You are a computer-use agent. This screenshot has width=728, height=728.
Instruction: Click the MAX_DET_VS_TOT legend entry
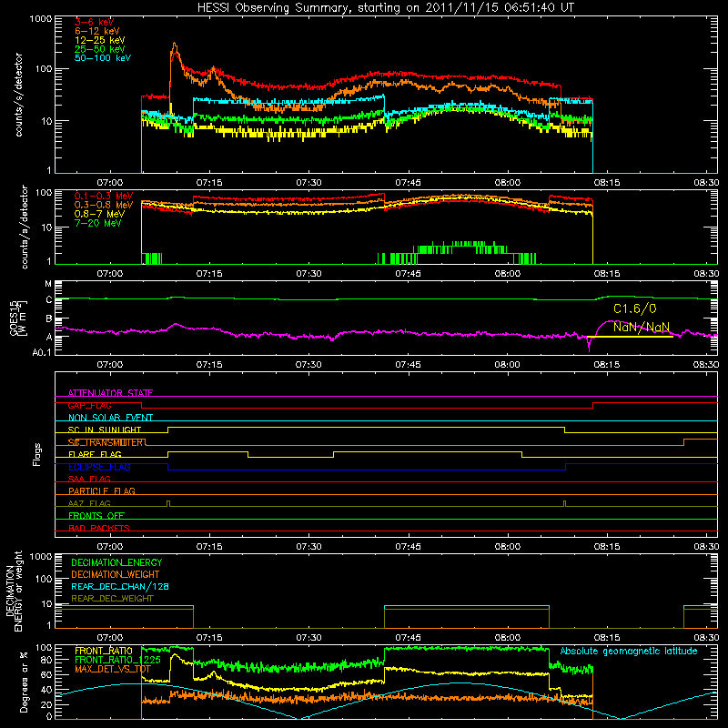(113, 669)
